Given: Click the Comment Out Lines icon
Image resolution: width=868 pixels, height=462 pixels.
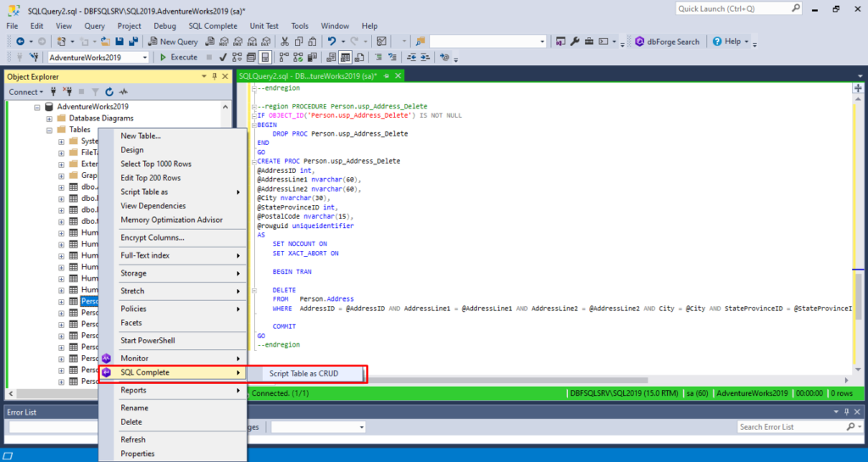Looking at the screenshot, I should click(x=379, y=57).
